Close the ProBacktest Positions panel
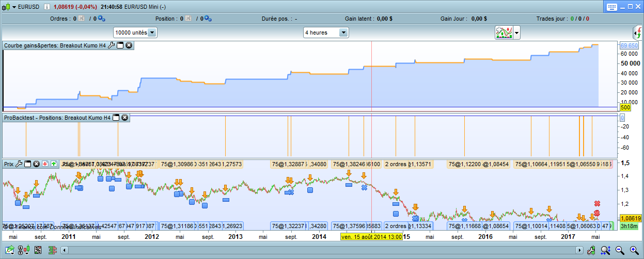Viewport: 644px width, 259px height. (x=125, y=118)
